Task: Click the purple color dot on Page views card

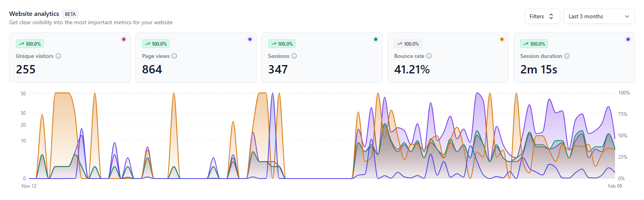Action: pyautogui.click(x=250, y=39)
